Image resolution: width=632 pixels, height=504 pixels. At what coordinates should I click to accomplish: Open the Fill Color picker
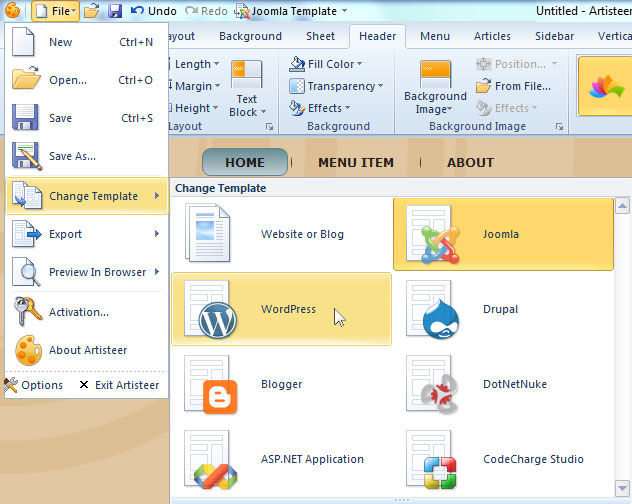click(326, 64)
